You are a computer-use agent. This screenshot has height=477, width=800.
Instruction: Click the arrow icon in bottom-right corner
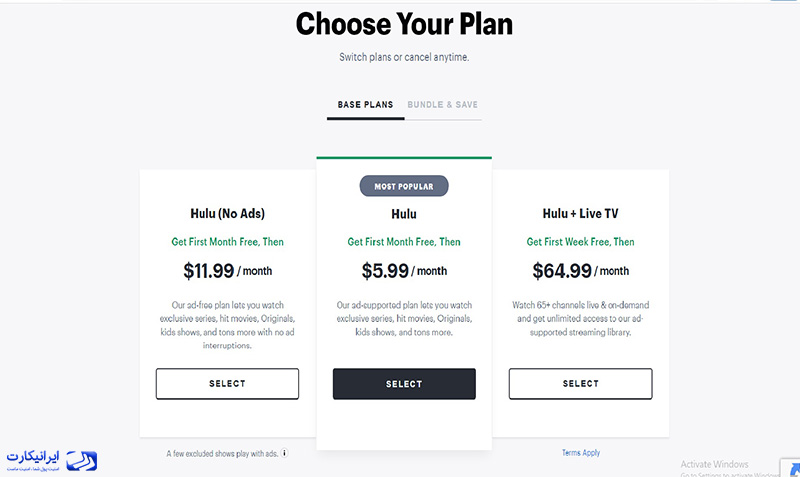[793, 469]
